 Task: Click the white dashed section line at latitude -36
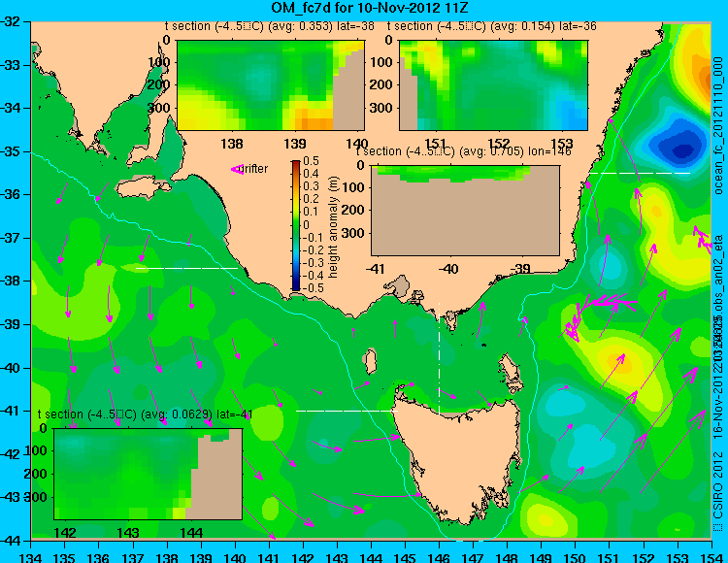(640, 173)
